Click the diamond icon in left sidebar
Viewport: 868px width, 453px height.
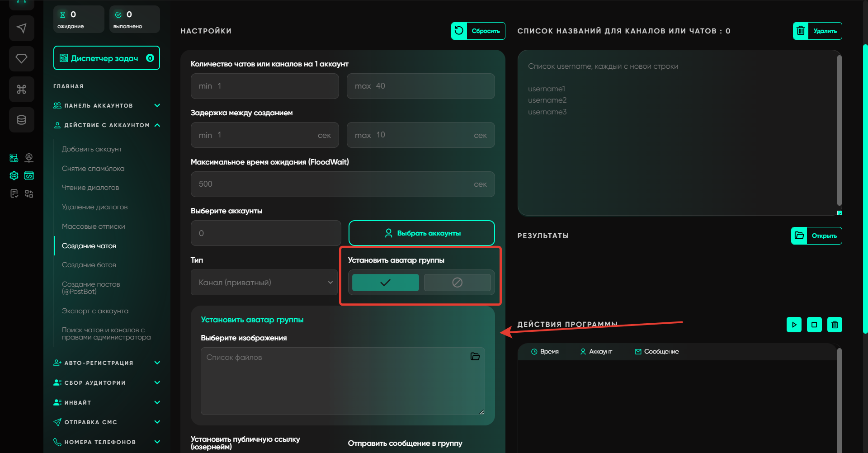(x=21, y=59)
